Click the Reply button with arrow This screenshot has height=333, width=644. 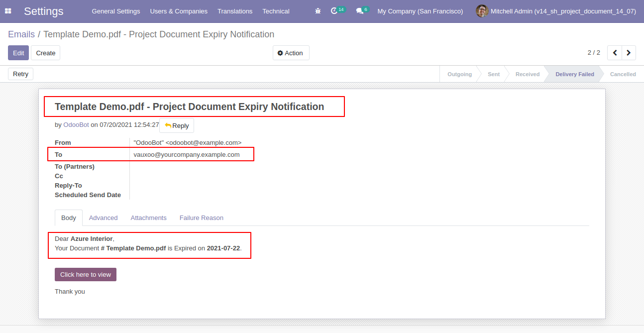coord(177,125)
